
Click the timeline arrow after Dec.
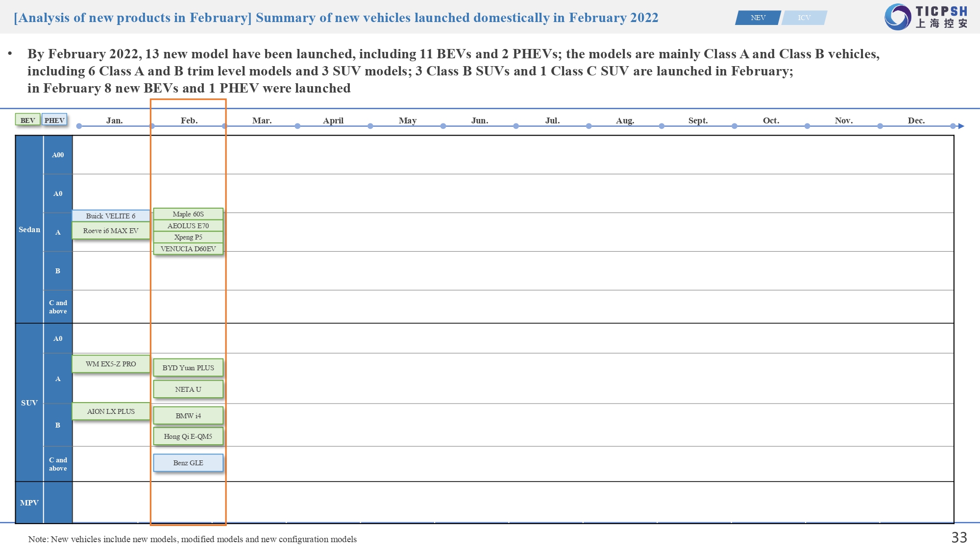[x=961, y=126]
